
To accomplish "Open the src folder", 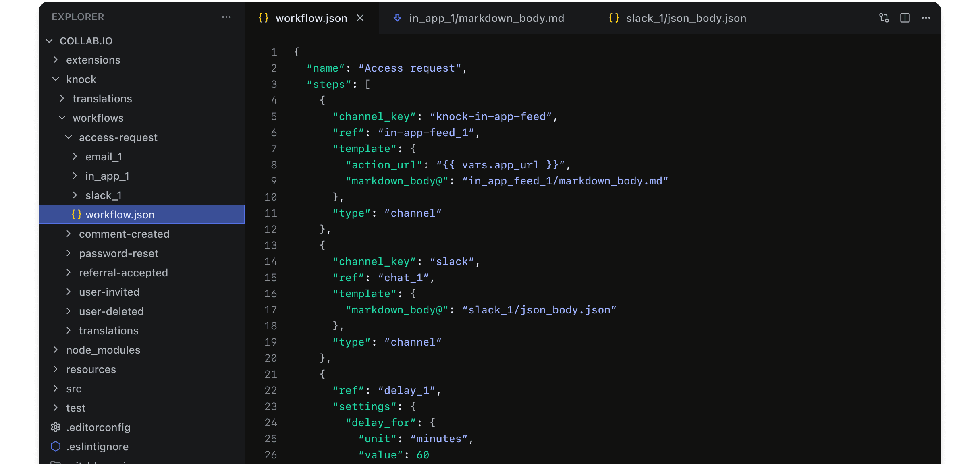I will pos(74,388).
